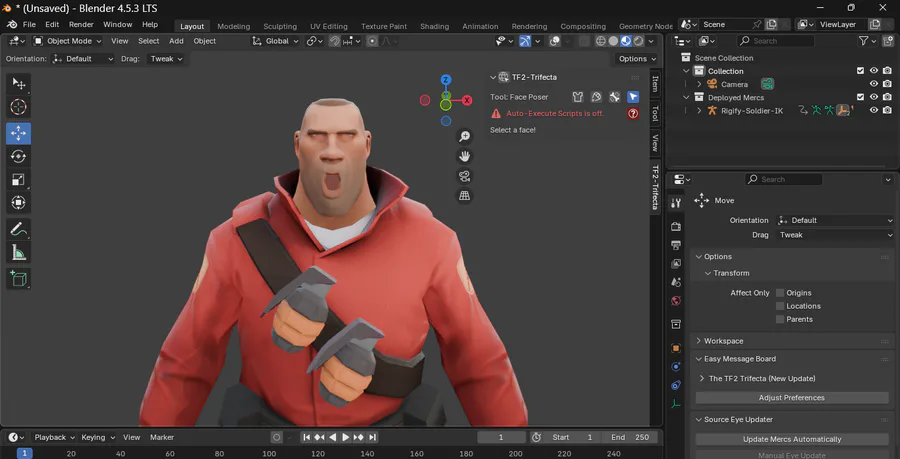Open the header Orientation Default dropdown
Image resolution: width=900 pixels, height=459 pixels.
pos(83,59)
